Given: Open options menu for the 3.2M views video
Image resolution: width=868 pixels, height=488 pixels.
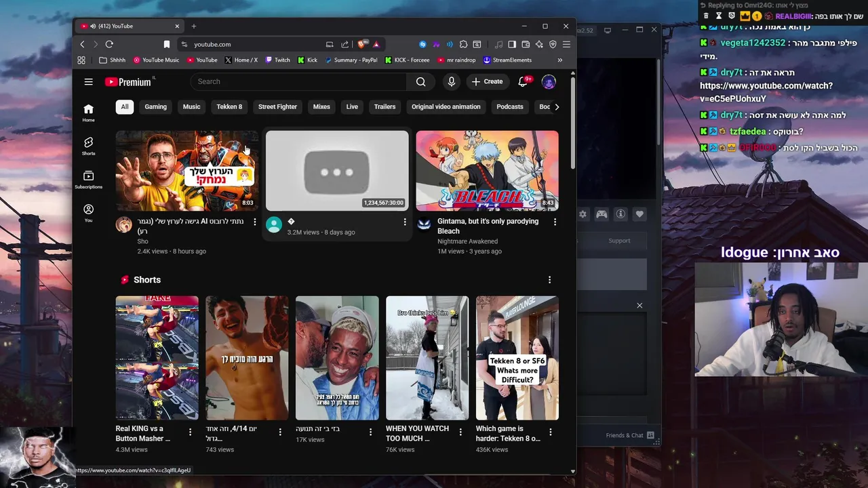Looking at the screenshot, I should pyautogui.click(x=405, y=222).
